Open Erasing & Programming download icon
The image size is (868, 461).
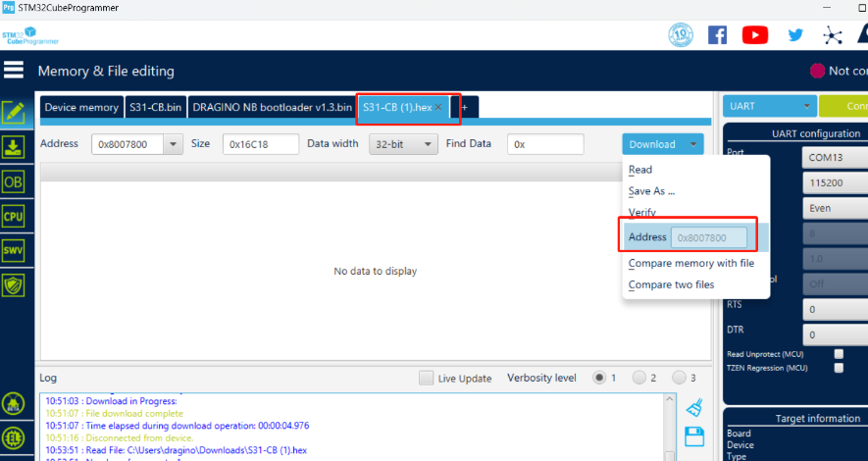[14, 147]
